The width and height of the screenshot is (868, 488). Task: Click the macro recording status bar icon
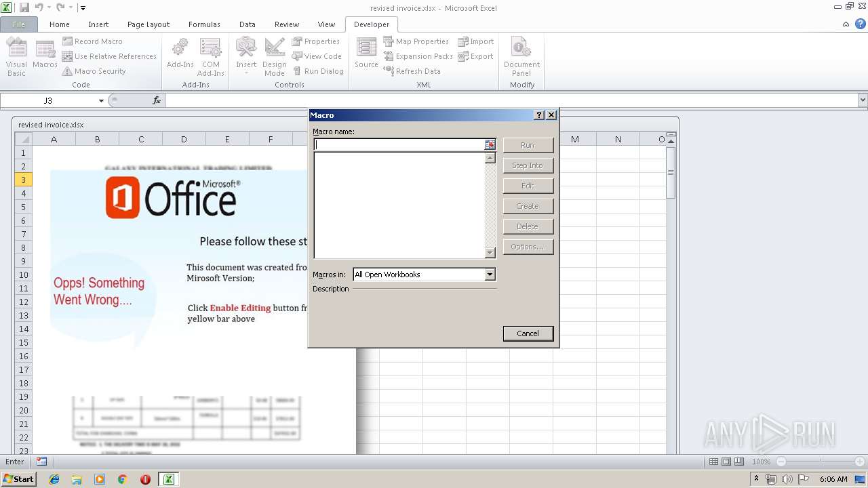tap(42, 462)
